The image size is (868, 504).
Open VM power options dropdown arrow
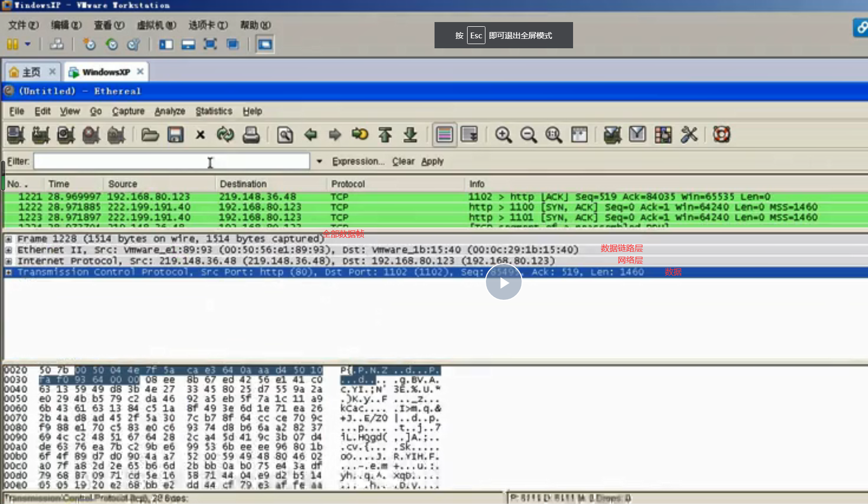point(28,45)
